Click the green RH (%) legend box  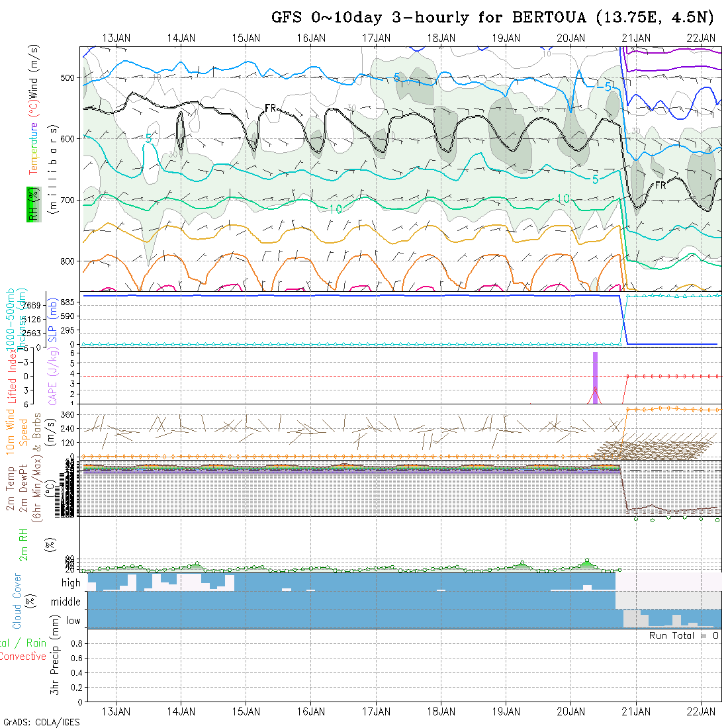[31, 204]
